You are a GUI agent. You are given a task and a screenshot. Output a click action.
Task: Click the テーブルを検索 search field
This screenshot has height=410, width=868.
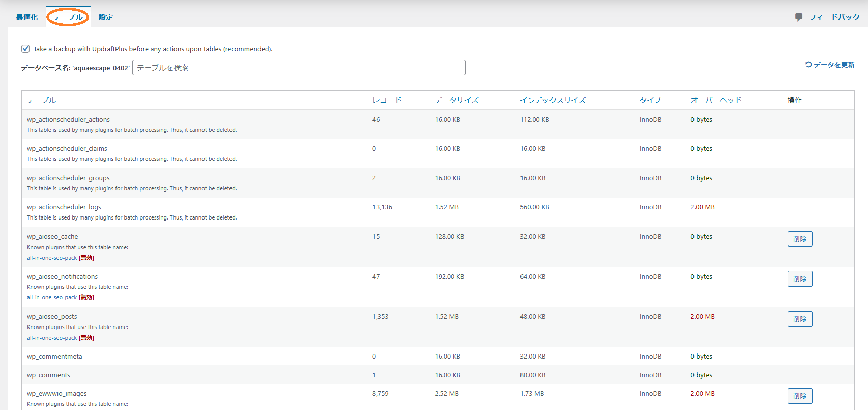click(x=299, y=68)
